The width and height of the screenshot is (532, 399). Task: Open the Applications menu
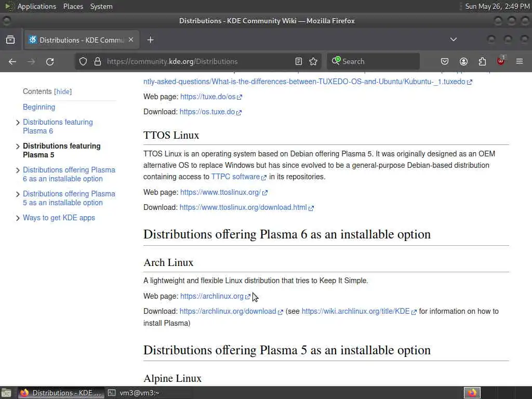tap(37, 6)
